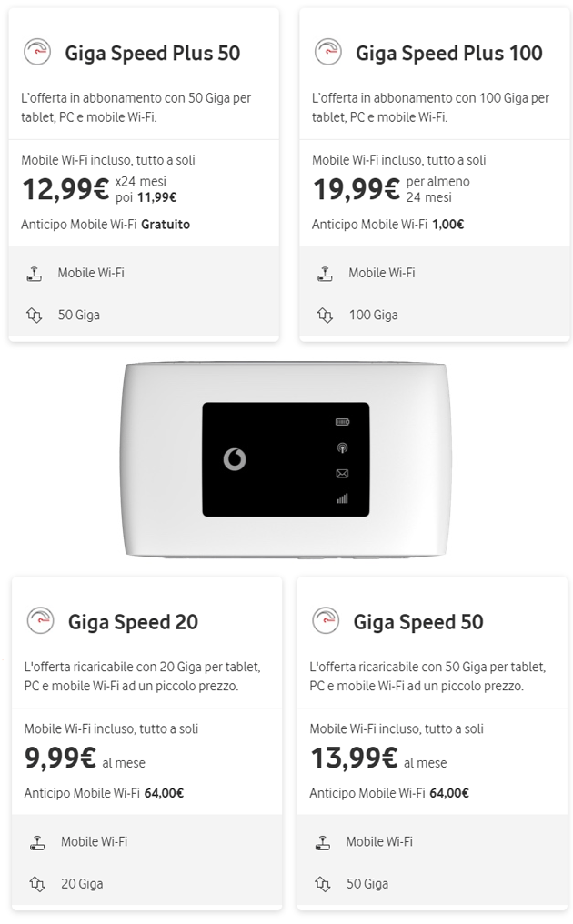This screenshot has height=924, width=573.
Task: Click the 20 Giga data arrows icon
Action: tap(37, 884)
